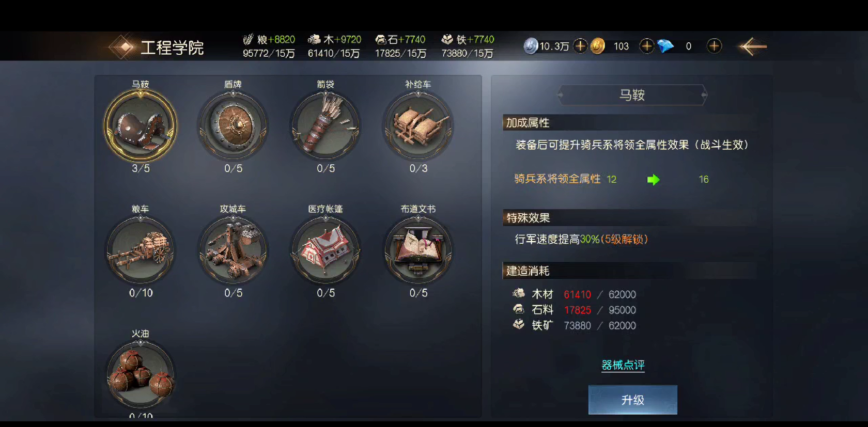Add diamonds with plus button
The width and height of the screenshot is (868, 427).
click(x=714, y=46)
